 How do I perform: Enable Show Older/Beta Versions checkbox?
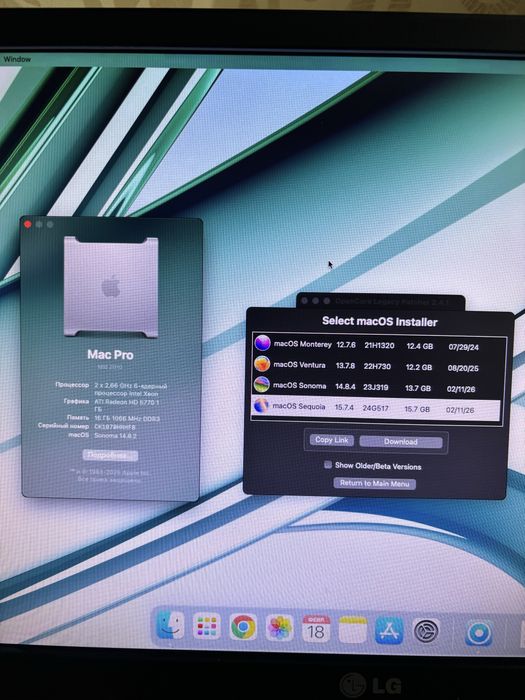[328, 465]
